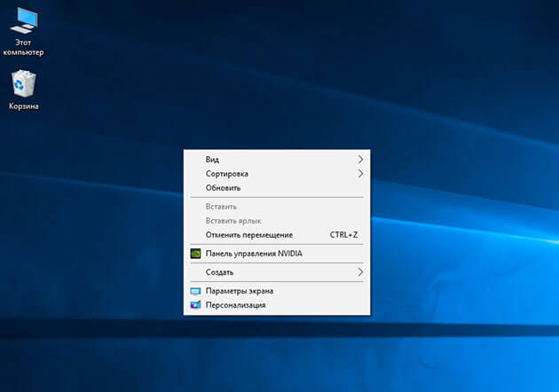Expand the Создать submenu arrow
559x392 pixels.
(x=360, y=272)
